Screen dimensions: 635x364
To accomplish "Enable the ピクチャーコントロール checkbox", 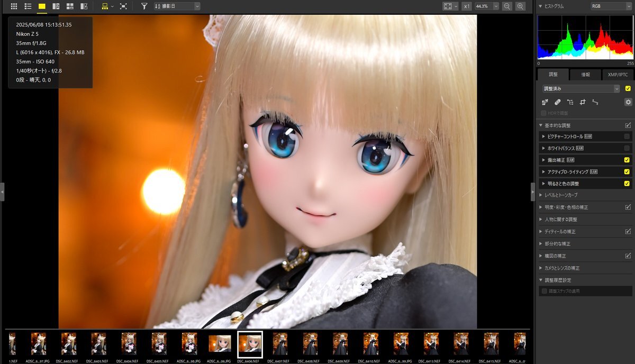I will (x=627, y=136).
